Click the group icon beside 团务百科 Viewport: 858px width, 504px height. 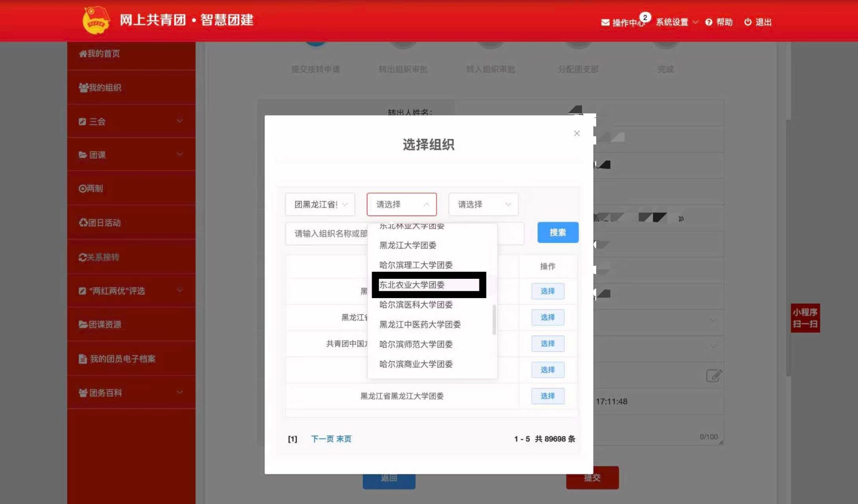(83, 393)
